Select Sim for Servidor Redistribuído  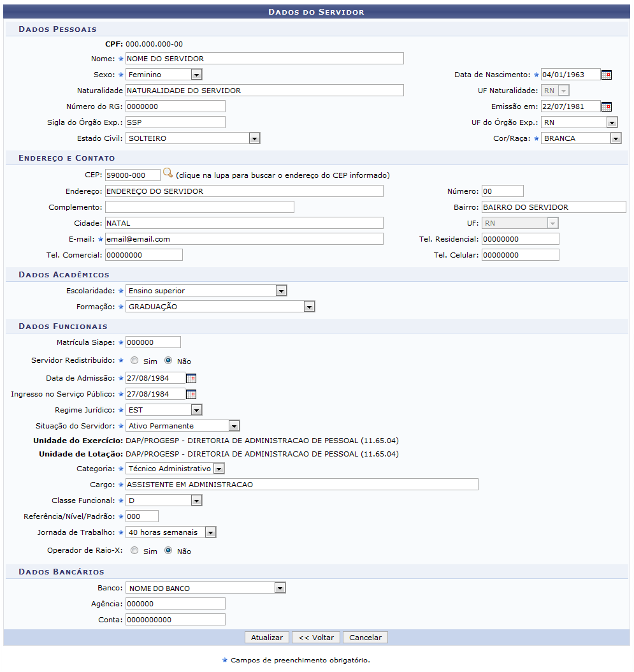[x=134, y=360]
